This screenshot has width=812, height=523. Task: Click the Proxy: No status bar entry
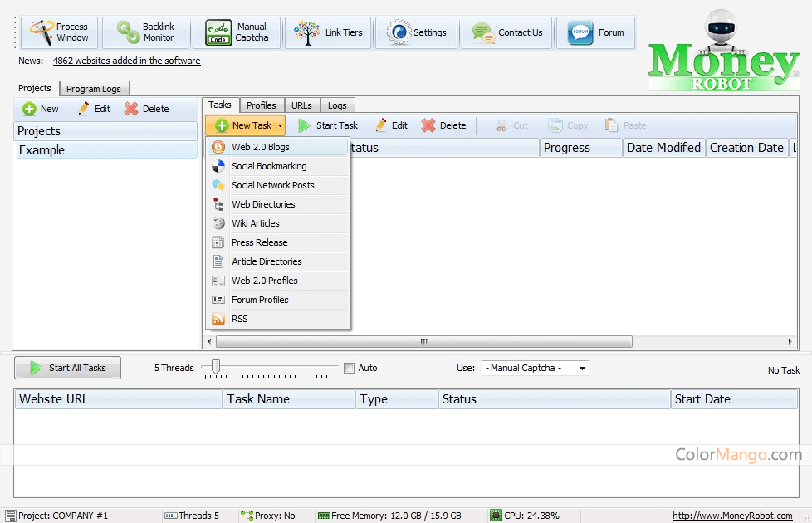268,516
